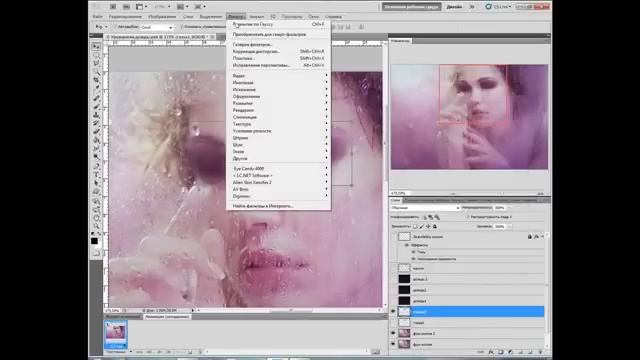
Task: Open the Fill value arrow
Action: (509, 226)
